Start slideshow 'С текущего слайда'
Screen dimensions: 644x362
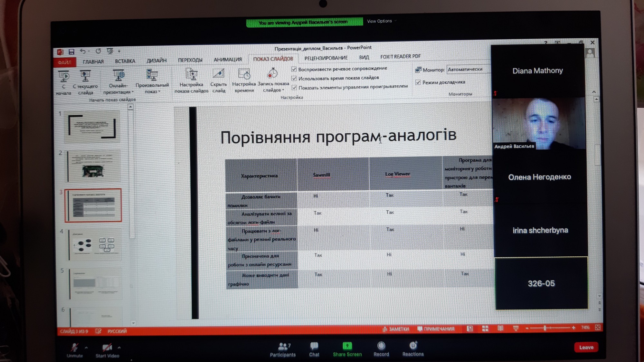(85, 76)
